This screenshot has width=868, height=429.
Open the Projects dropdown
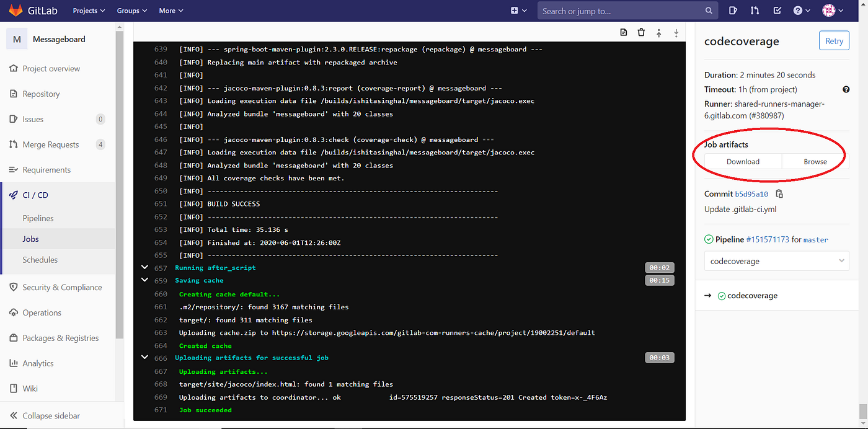click(x=88, y=11)
